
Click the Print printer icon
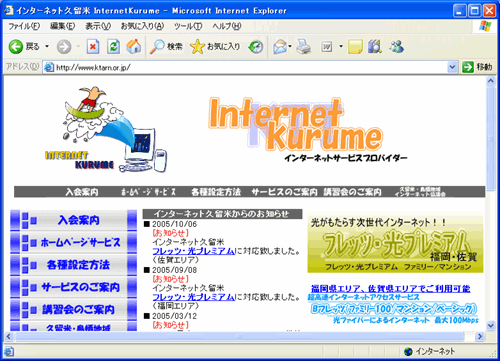304,47
